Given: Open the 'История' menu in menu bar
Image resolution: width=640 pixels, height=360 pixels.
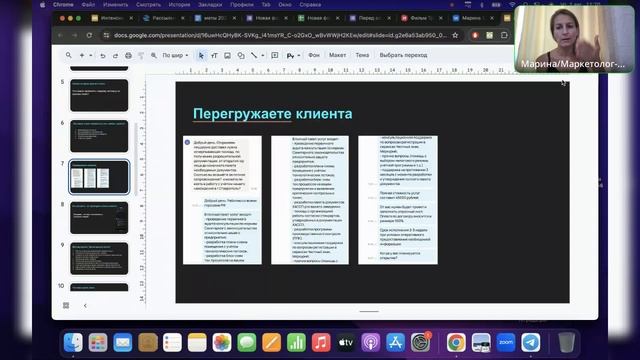Looking at the screenshot, I should point(179,4).
